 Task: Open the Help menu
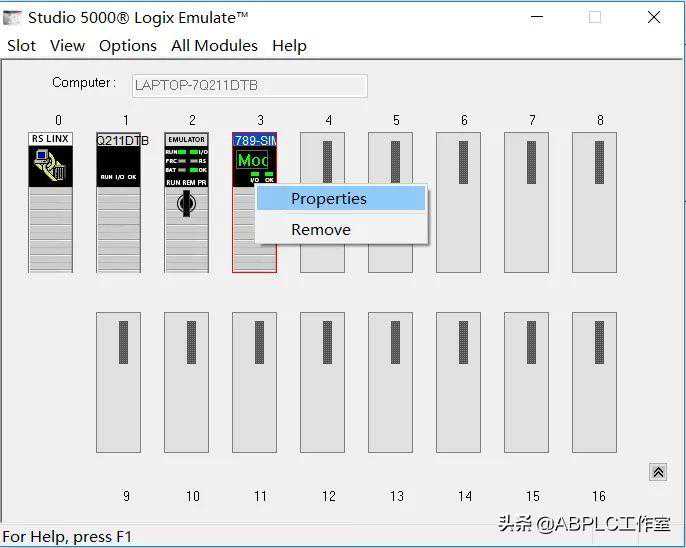click(289, 46)
